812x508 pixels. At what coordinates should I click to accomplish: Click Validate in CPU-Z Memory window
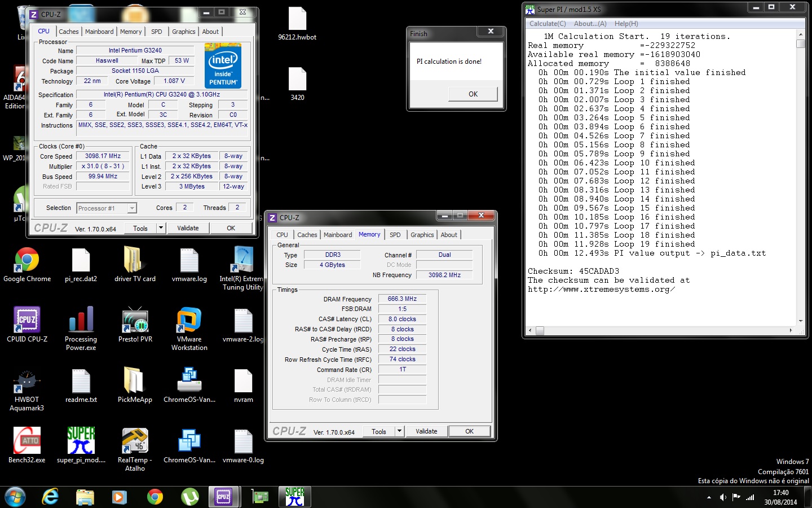[426, 431]
